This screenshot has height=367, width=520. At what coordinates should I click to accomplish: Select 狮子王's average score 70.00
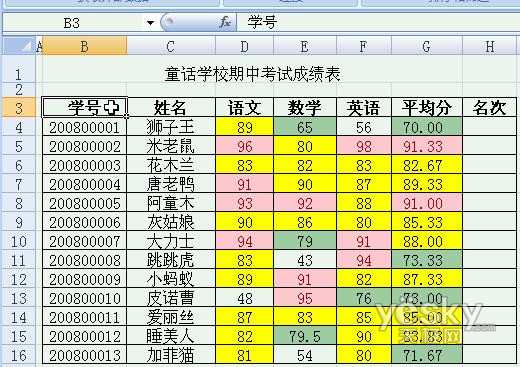click(x=427, y=127)
